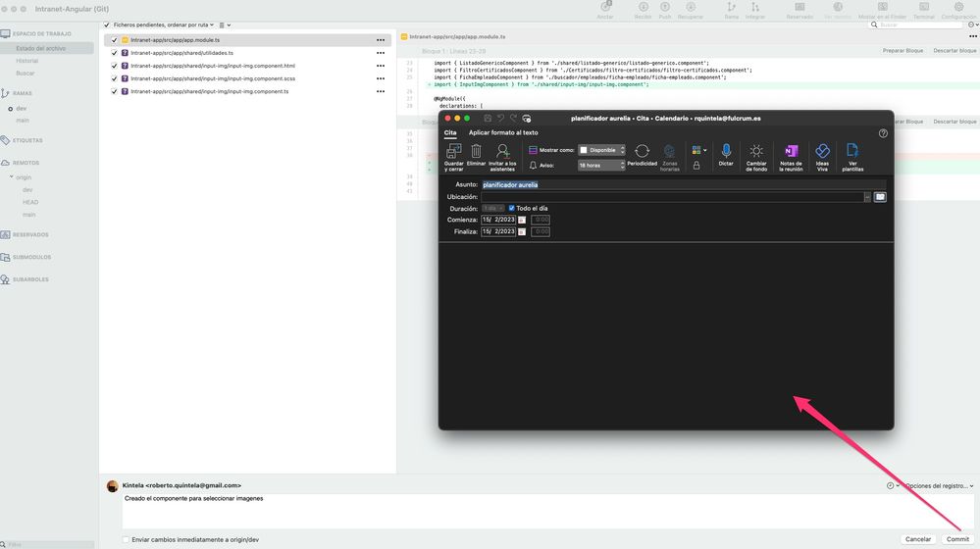Viewport: 980px width, 549px height.
Task: Uncheck the Todo el día checkbox
Action: 511,208
